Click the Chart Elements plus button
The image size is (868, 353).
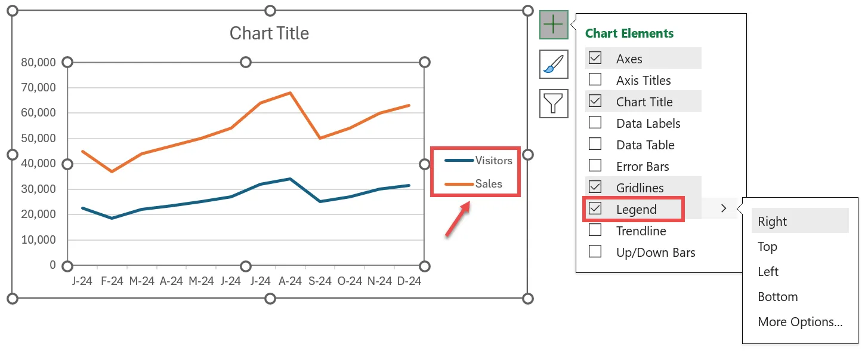554,24
